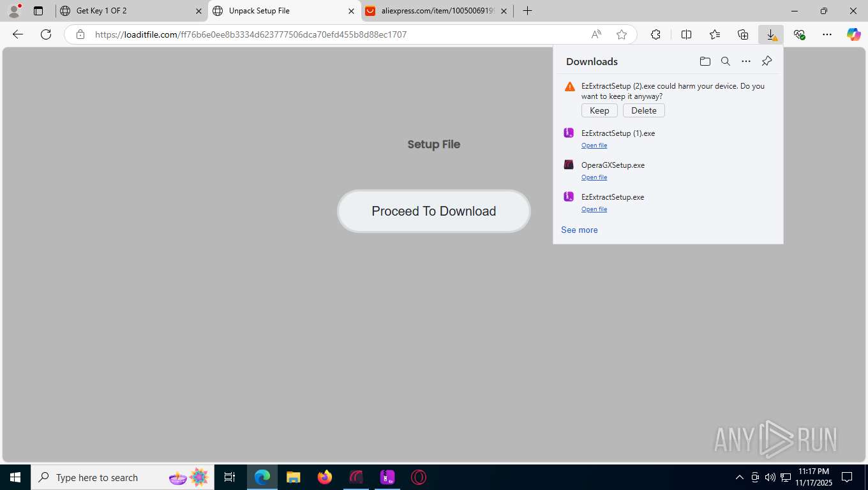Image resolution: width=868 pixels, height=490 pixels.
Task: Open the Favorites list
Action: (715, 34)
